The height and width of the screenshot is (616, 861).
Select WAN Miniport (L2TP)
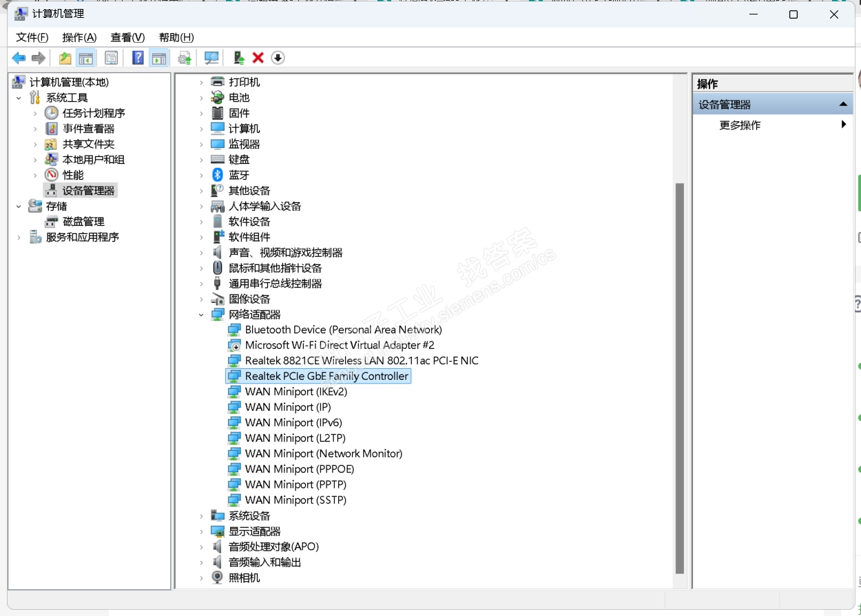pyautogui.click(x=295, y=438)
